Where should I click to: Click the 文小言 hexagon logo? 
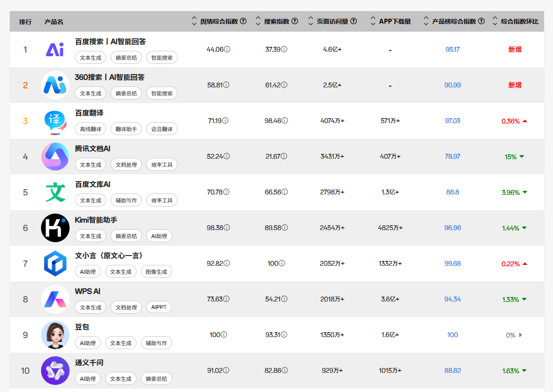pos(55,264)
